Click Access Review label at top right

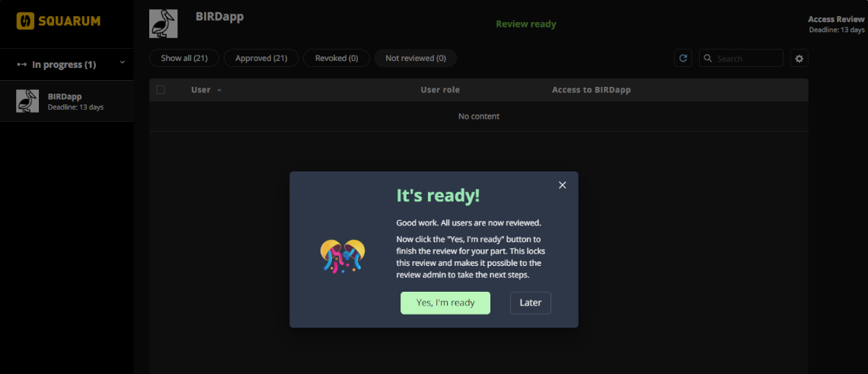(836, 19)
